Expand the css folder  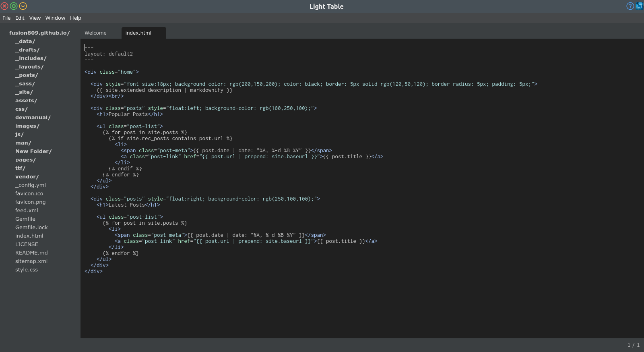(x=21, y=109)
